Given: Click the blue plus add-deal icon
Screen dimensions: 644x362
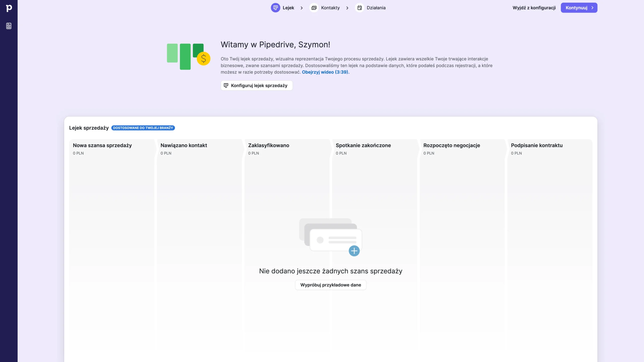Looking at the screenshot, I should pyautogui.click(x=354, y=251).
